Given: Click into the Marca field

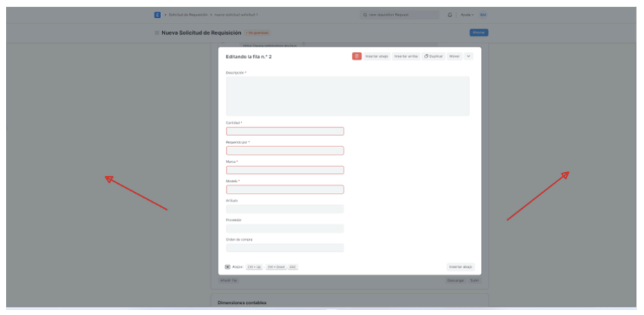Looking at the screenshot, I should click(x=285, y=170).
